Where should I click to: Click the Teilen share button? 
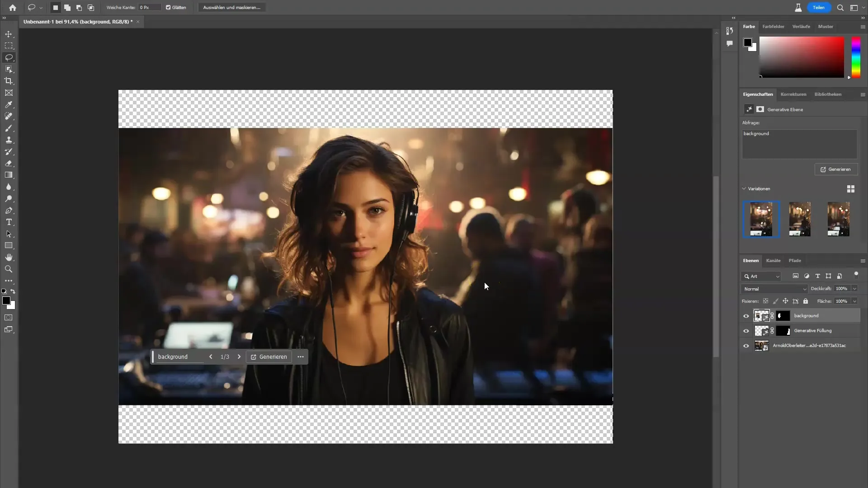818,7
